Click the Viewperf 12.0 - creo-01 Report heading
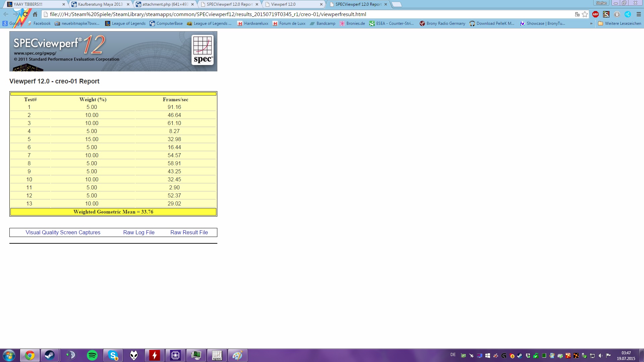Screen dimensions: 644x362 click(x=54, y=81)
